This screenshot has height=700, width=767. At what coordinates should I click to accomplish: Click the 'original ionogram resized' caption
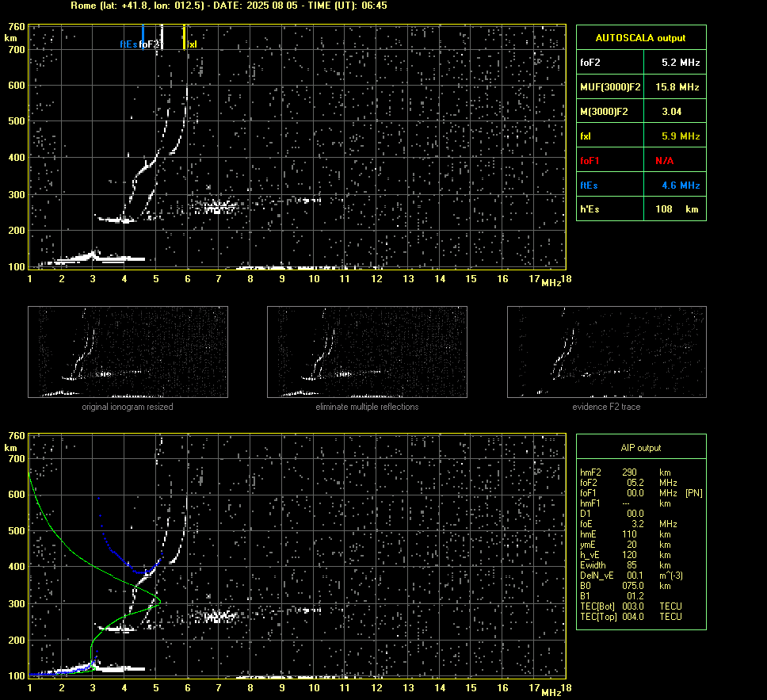(x=128, y=407)
